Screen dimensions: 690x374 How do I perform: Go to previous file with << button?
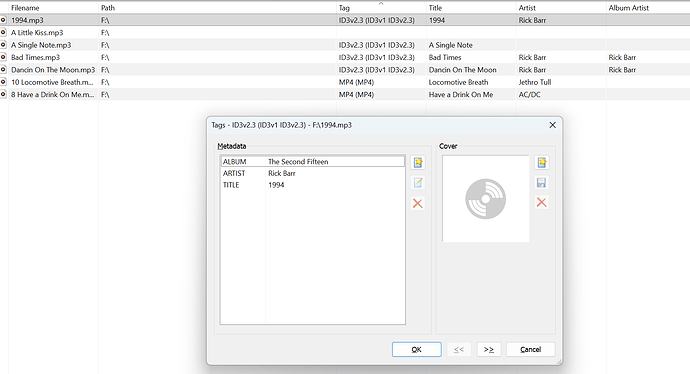pos(459,349)
